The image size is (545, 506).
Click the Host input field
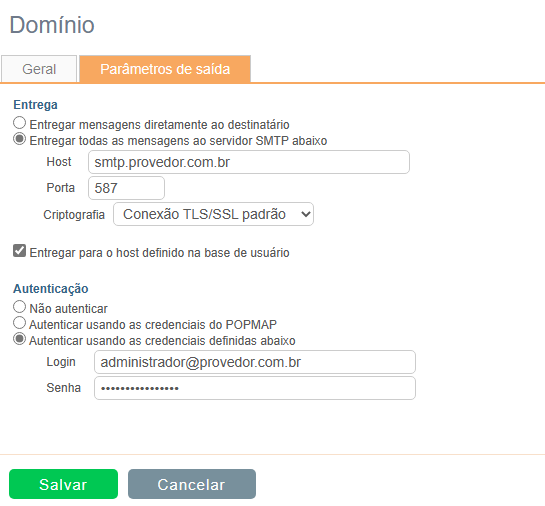[249, 162]
